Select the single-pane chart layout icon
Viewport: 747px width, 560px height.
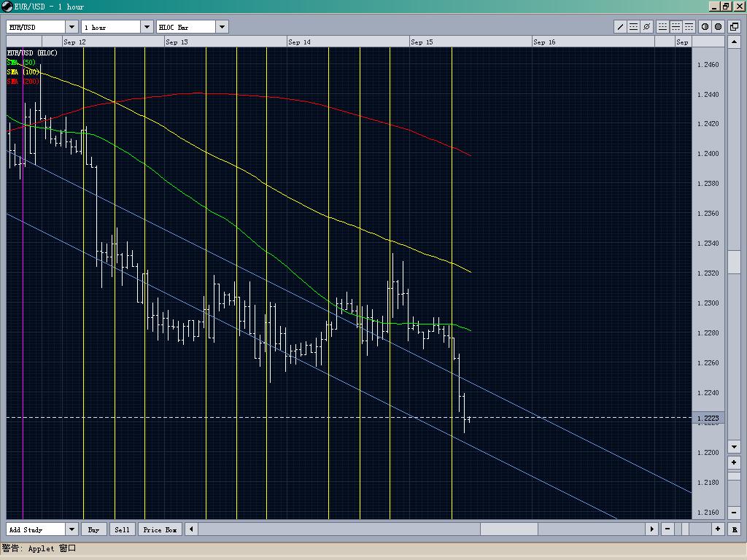pos(662,26)
